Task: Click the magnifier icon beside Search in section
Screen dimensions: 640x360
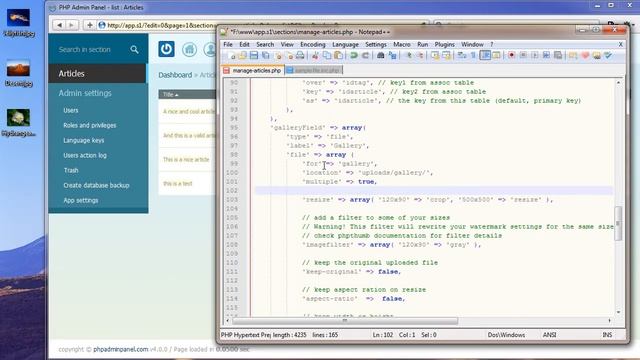Action: (134, 49)
